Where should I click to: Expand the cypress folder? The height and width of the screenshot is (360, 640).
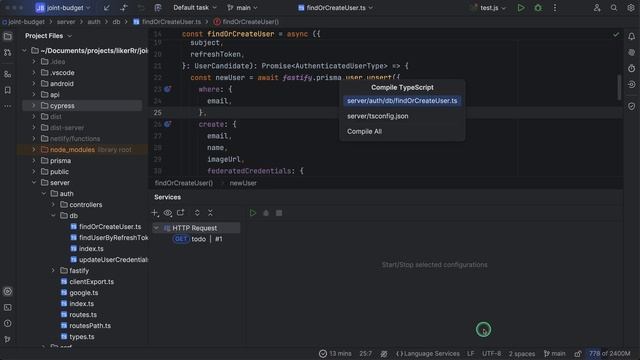click(x=34, y=105)
